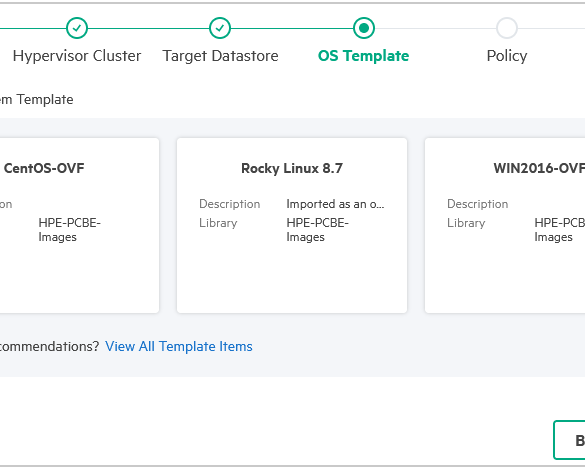Click the active OS Template step circle
This screenshot has width=585, height=471.
(x=364, y=28)
